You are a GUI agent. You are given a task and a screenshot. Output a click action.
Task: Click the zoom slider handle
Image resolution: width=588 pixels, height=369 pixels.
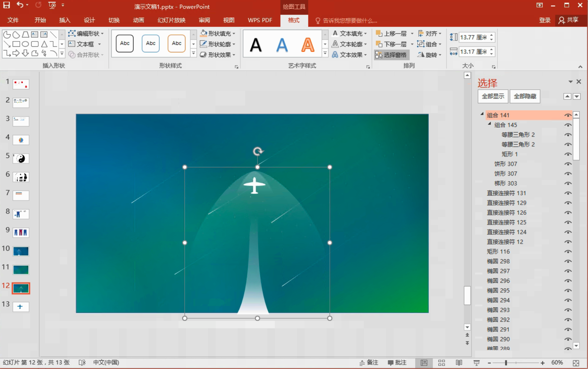click(506, 363)
